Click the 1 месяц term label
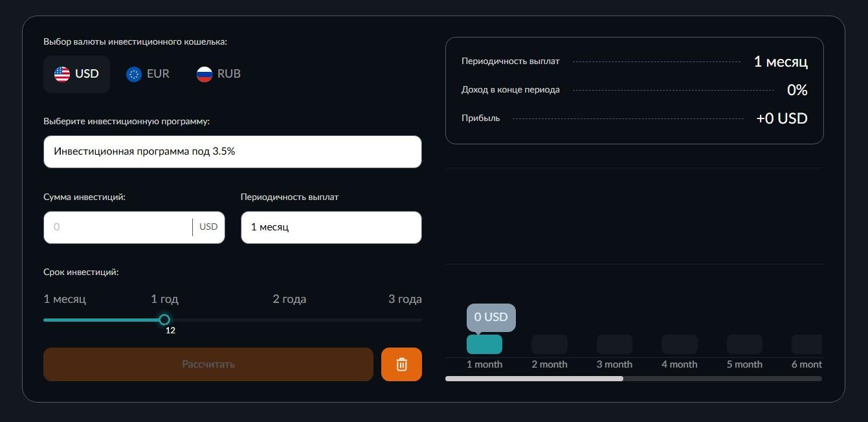 (65, 299)
